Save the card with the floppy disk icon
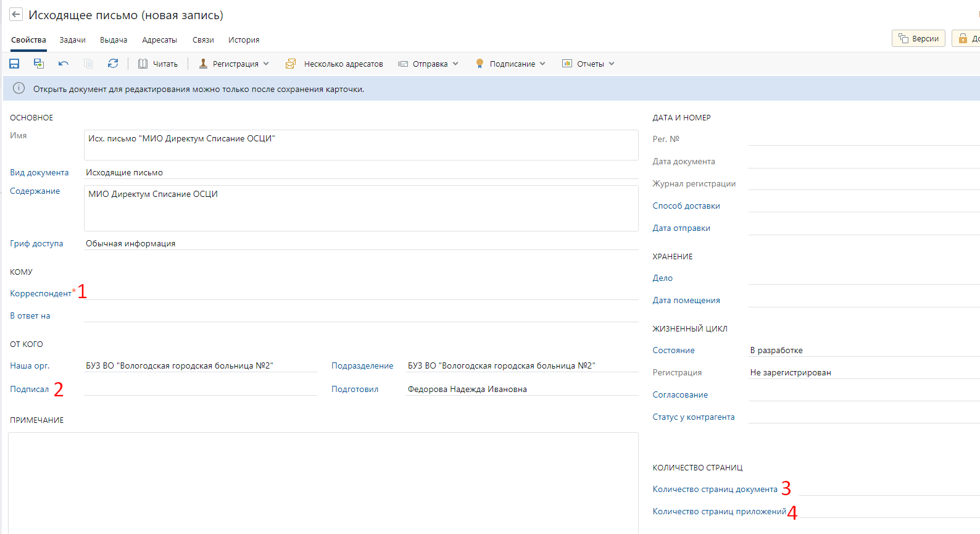The image size is (980, 534). (x=14, y=64)
